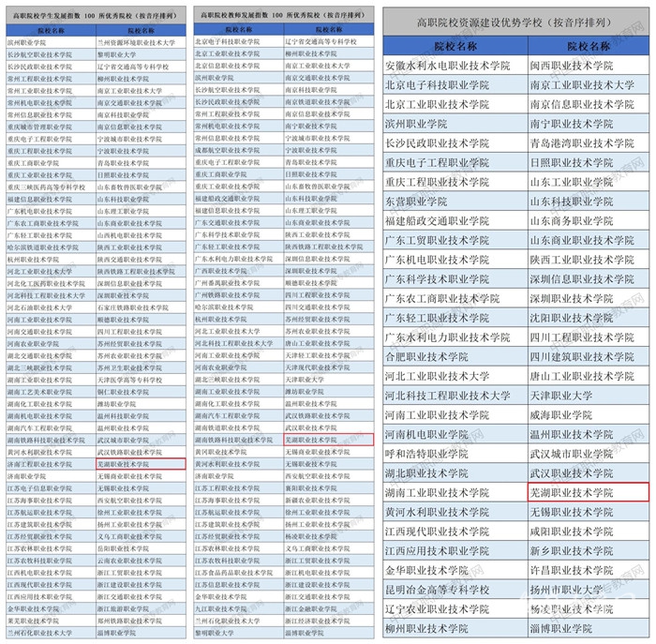Click 兰州资源环境职业技术大学 cell
This screenshot has height=644, width=656.
(x=141, y=43)
